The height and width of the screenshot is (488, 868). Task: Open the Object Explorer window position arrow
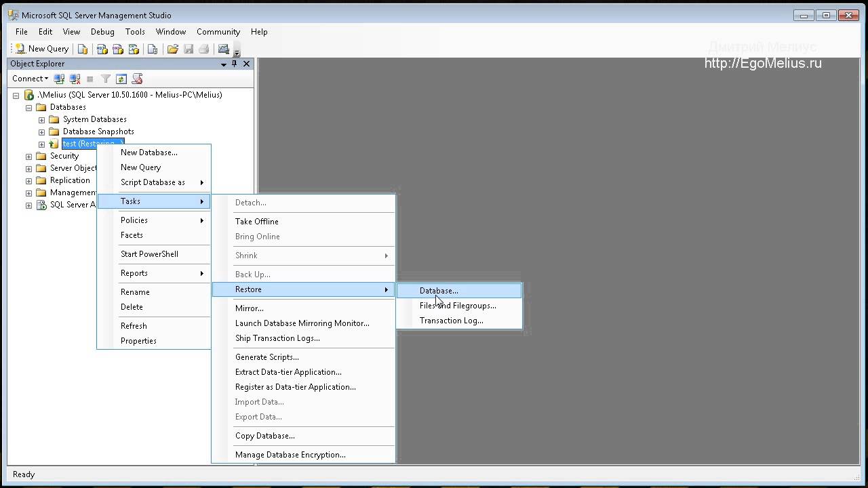(x=224, y=64)
